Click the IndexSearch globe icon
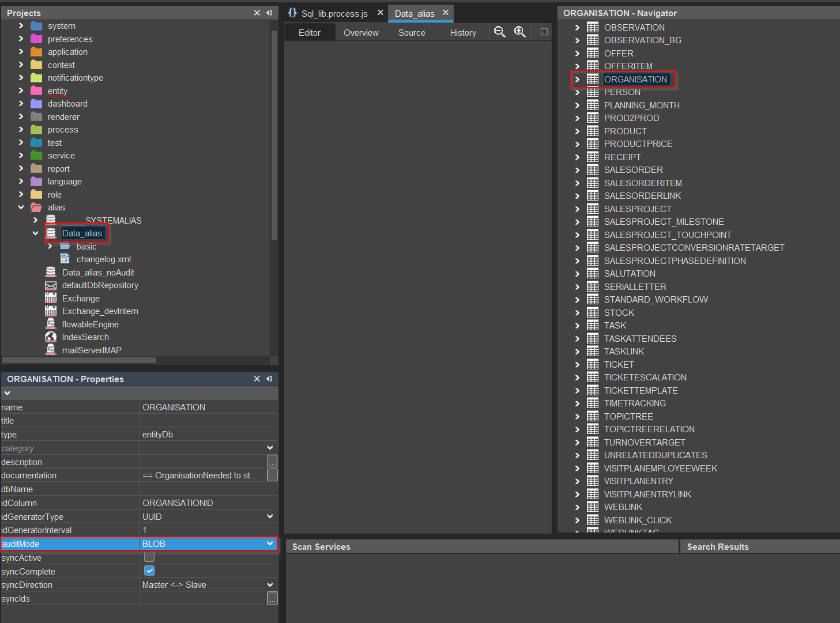The height and width of the screenshot is (623, 840). coord(51,337)
